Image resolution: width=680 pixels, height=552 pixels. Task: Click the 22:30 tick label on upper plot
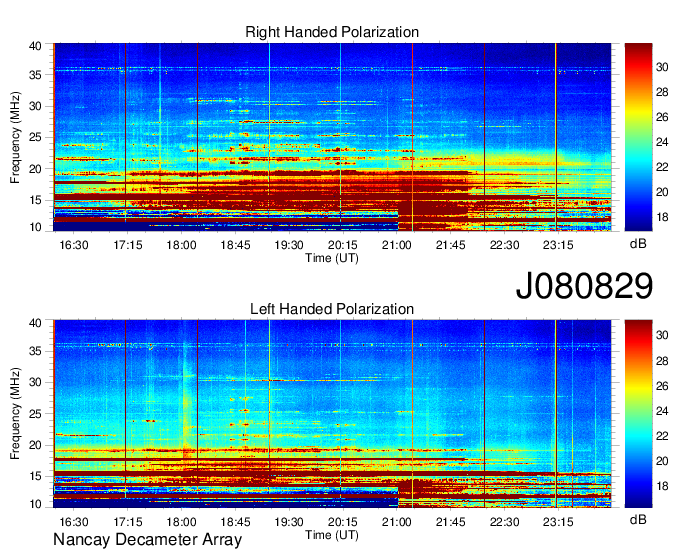[x=504, y=245]
